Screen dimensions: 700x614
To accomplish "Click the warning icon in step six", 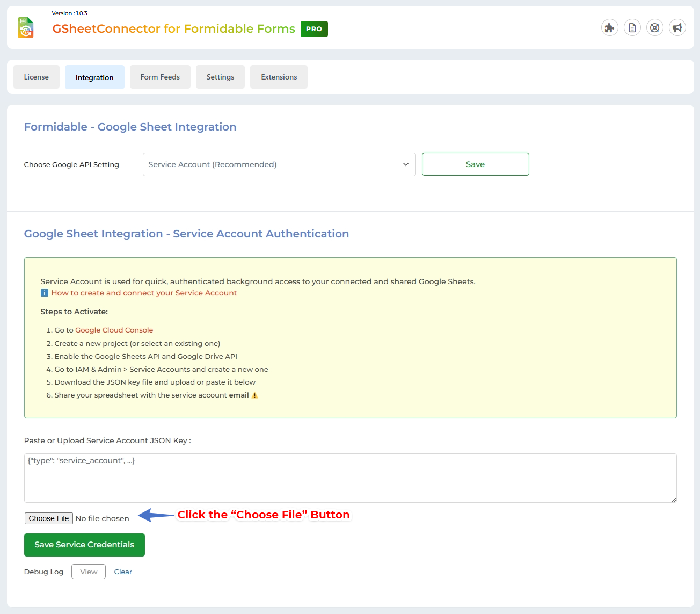I will (255, 395).
